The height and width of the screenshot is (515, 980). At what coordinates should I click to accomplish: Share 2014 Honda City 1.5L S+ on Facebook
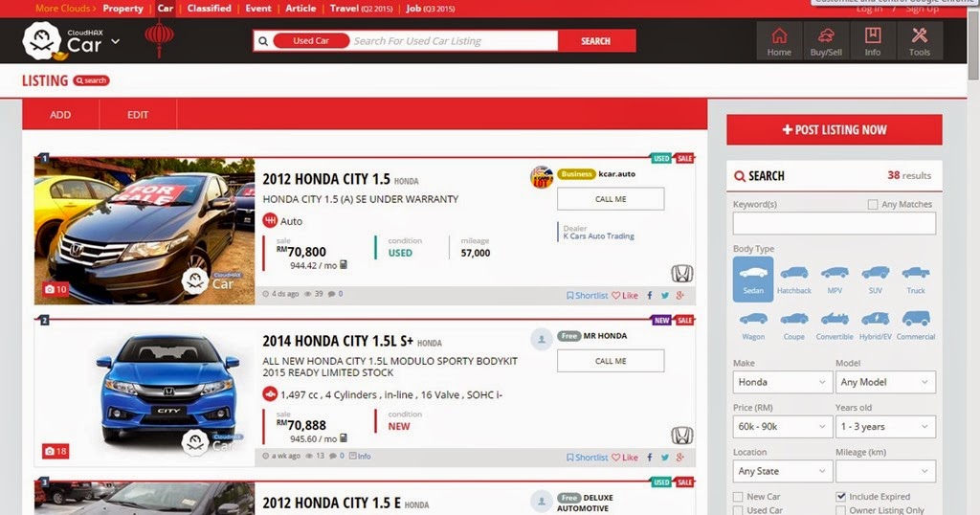click(x=650, y=458)
